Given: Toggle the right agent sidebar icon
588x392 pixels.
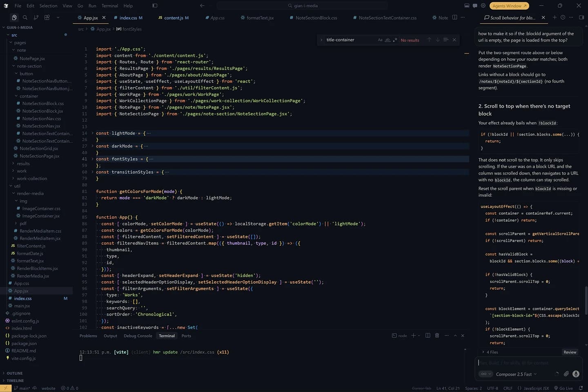Looking at the screenshot, I should coord(581,18).
